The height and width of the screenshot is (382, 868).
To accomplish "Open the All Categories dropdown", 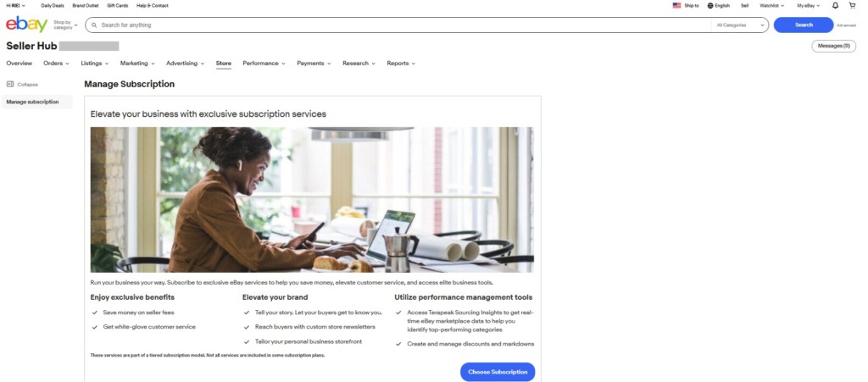I will click(740, 25).
